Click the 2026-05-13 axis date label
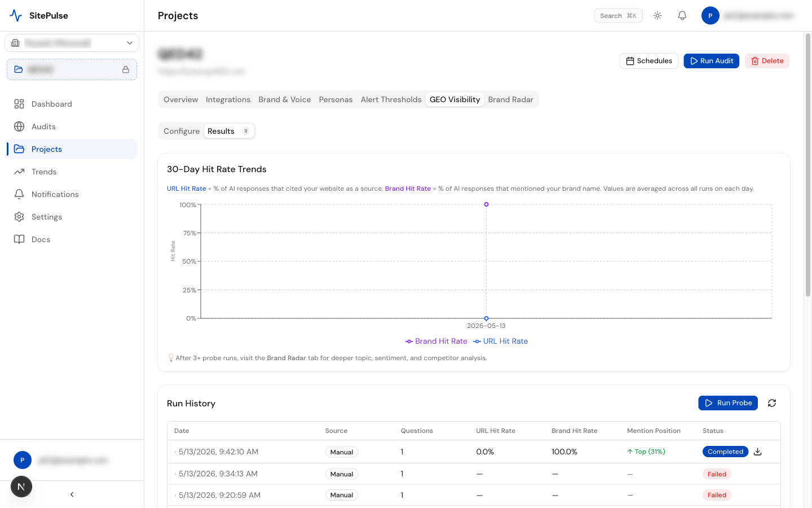 click(x=486, y=326)
